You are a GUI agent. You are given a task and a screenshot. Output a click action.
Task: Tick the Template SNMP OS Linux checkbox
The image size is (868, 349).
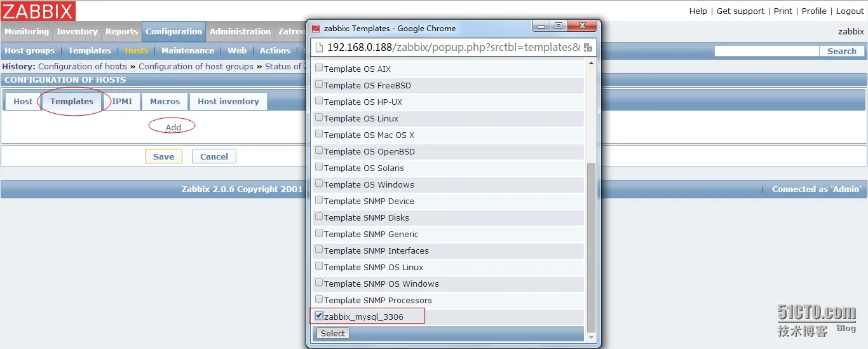pos(319,266)
